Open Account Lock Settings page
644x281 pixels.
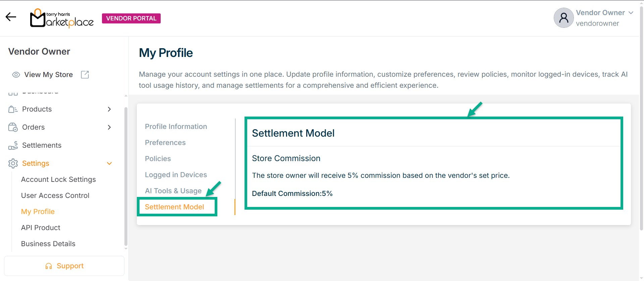tap(58, 180)
